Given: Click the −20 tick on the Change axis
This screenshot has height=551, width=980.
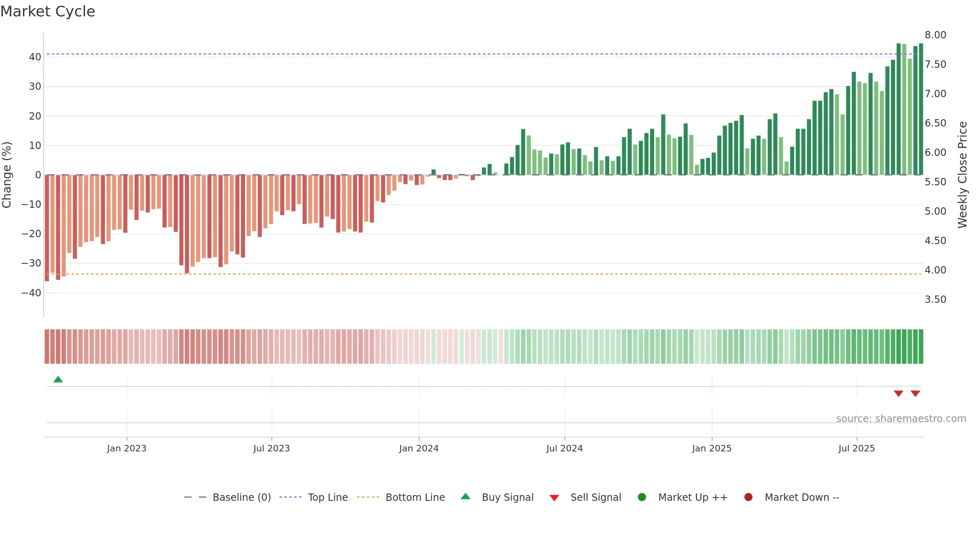Looking at the screenshot, I should [x=31, y=234].
